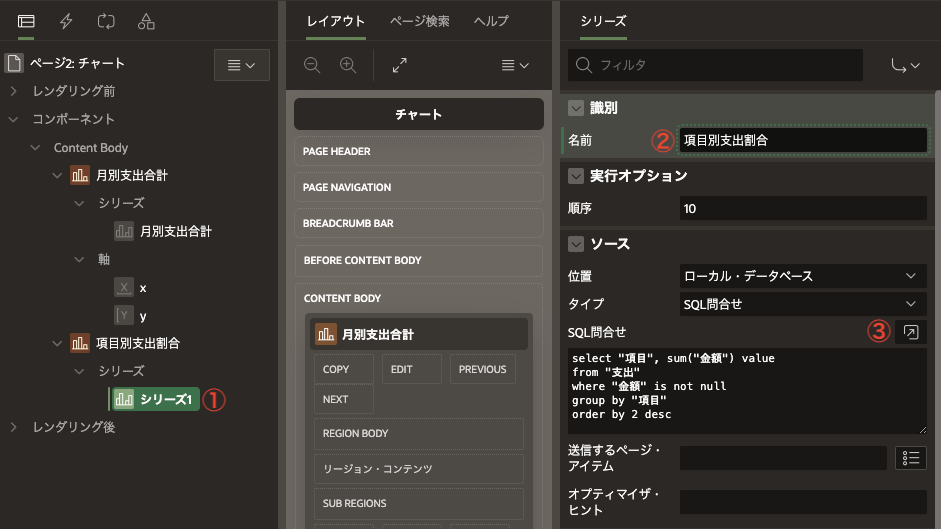Viewport: 941px width, 529px height.
Task: Click the 送信するページ・アイテム field
Action: [783, 458]
